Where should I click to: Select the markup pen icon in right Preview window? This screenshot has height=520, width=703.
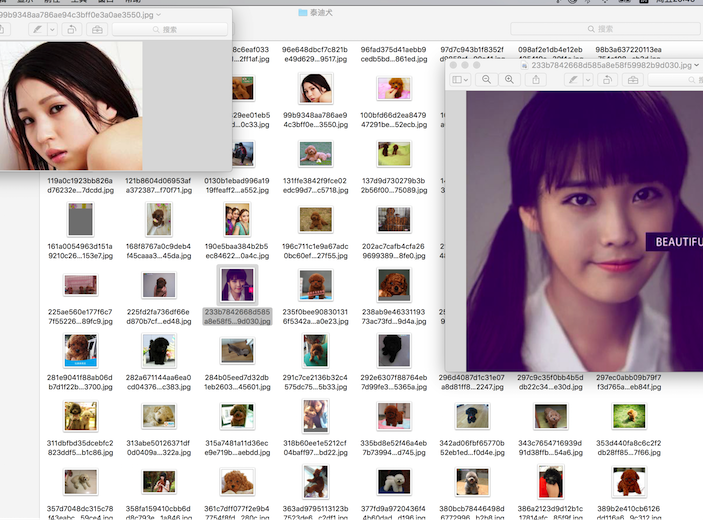click(573, 80)
